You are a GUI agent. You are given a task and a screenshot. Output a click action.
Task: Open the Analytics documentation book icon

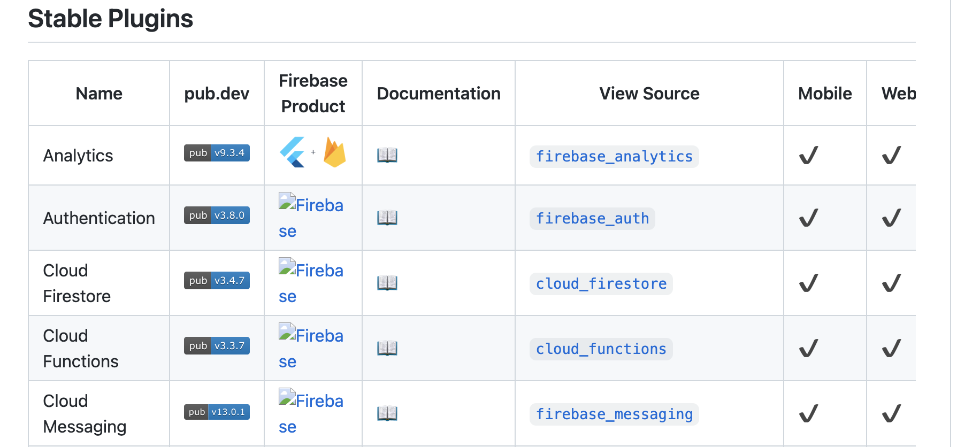click(387, 155)
